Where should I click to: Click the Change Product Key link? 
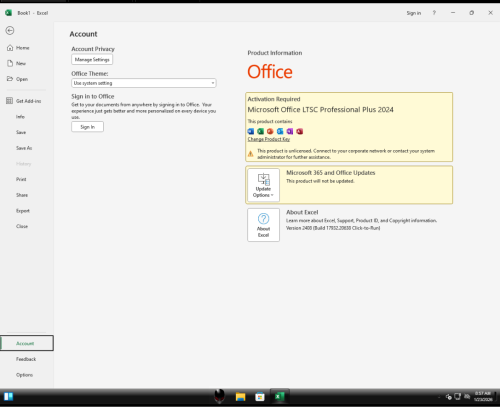coord(269,139)
